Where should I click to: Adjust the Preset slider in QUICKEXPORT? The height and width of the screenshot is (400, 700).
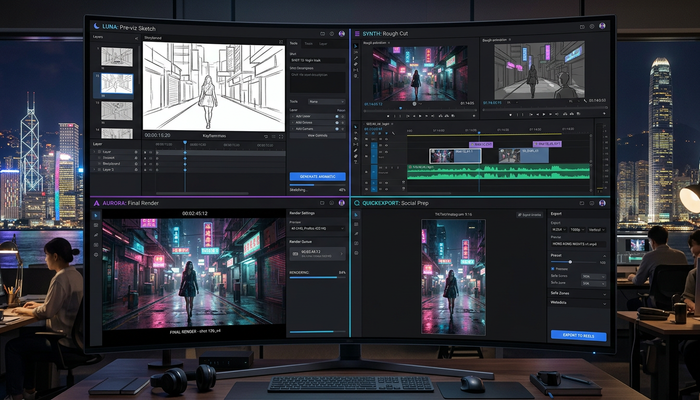click(x=570, y=262)
